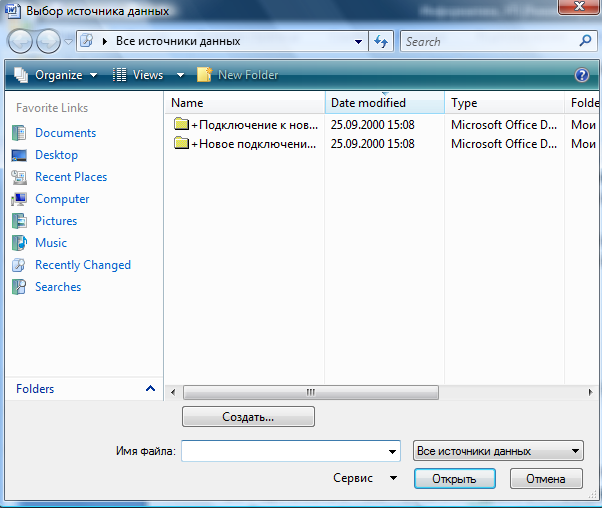Click icon of '+Подключение к нов...' entry
This screenshot has width=602, height=508.
(181, 124)
